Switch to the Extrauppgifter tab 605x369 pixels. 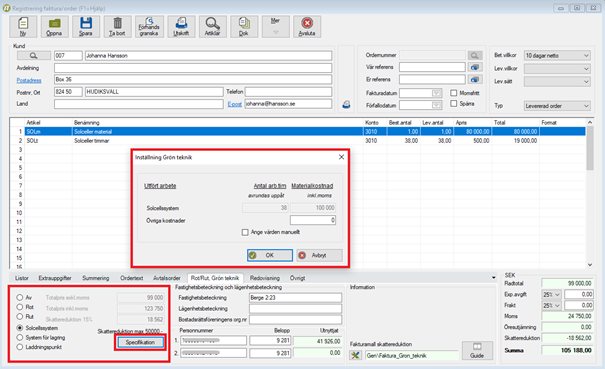tap(55, 278)
